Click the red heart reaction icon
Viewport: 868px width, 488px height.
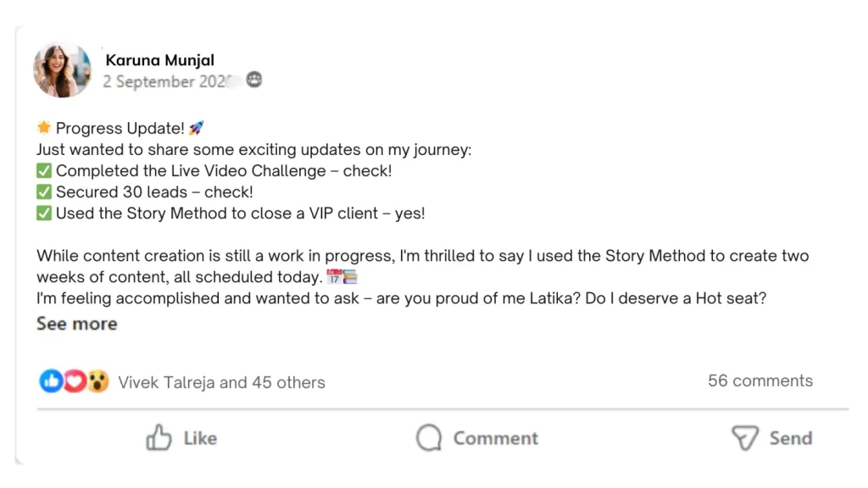pyautogui.click(x=75, y=382)
